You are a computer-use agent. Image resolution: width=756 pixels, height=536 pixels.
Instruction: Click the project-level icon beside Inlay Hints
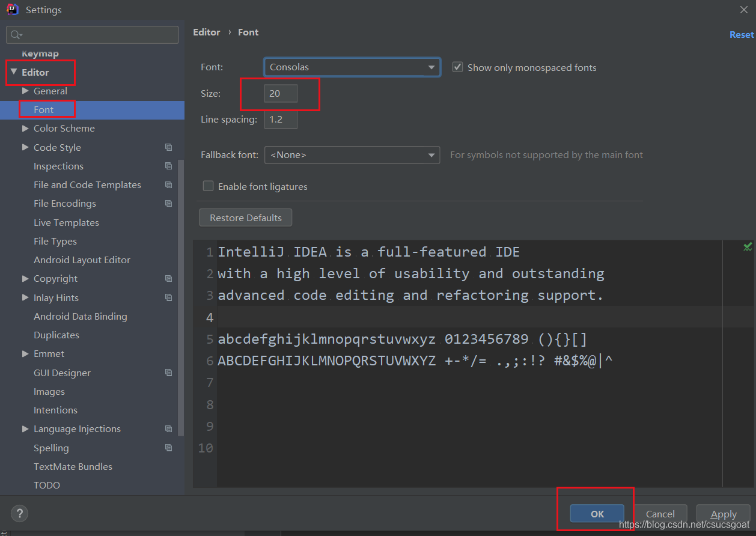click(x=168, y=297)
